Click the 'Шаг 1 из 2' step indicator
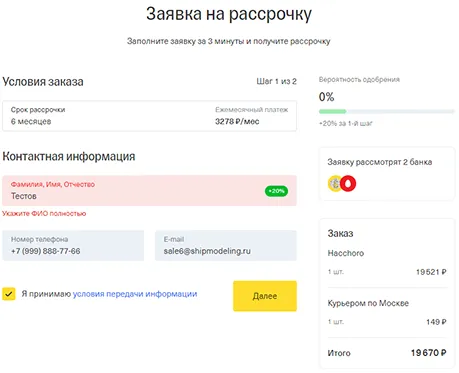 tap(276, 81)
